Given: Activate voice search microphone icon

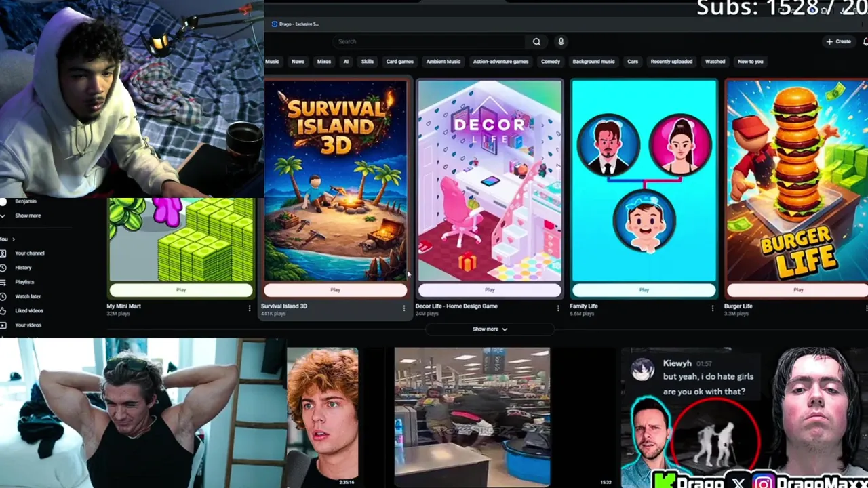Looking at the screenshot, I should coord(561,41).
